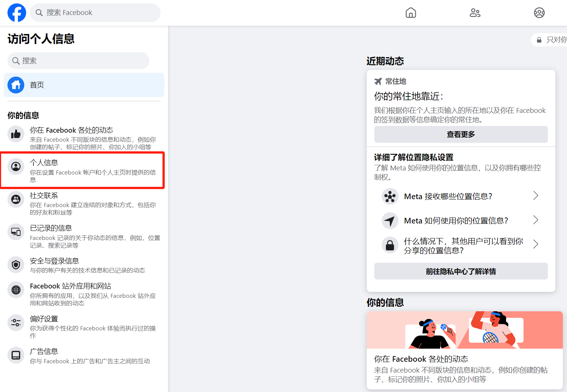This screenshot has width=567, height=392.
Task: Focus the 搜索 Facebook input field
Action: [95, 13]
